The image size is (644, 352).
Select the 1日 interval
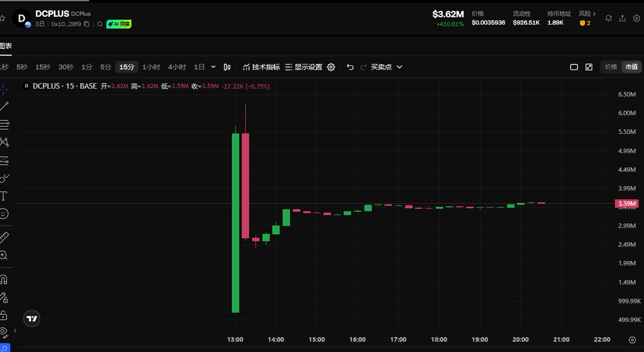point(199,67)
